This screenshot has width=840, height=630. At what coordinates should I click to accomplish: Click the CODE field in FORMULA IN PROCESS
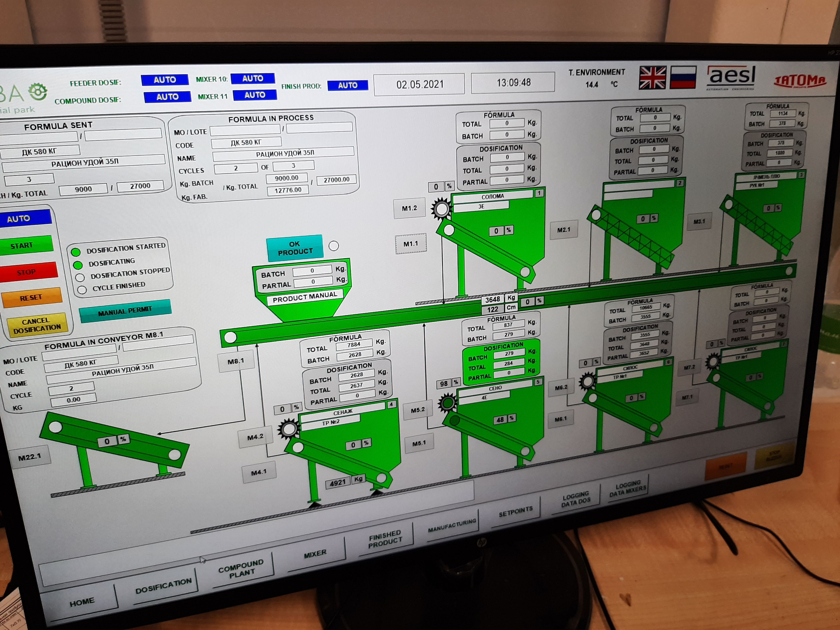point(246,143)
